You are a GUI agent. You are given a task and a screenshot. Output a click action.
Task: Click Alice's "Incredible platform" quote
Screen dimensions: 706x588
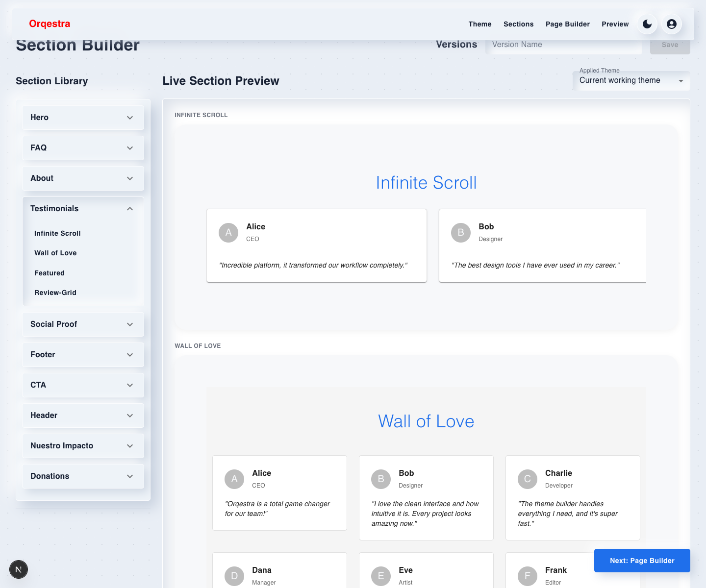[313, 265]
